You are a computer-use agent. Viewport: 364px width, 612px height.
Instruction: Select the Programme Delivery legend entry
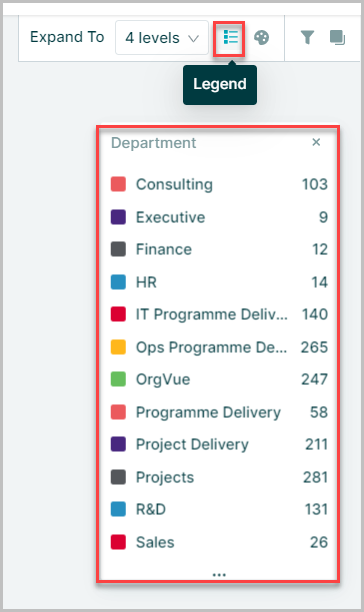219,412
